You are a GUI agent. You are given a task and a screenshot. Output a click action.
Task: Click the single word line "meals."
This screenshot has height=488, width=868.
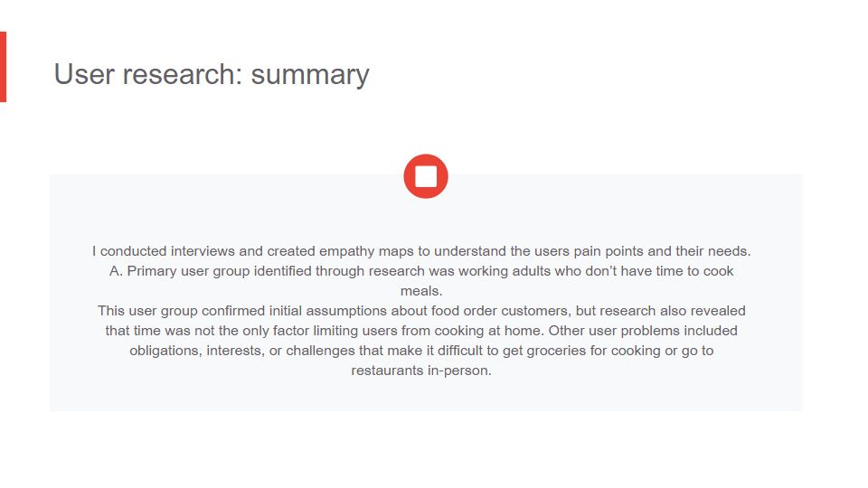pyautogui.click(x=421, y=291)
